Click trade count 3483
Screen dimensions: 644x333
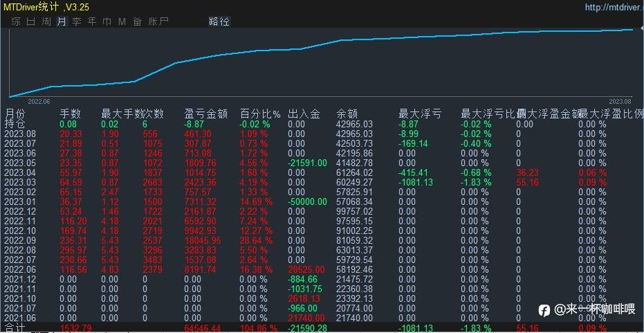(x=152, y=260)
